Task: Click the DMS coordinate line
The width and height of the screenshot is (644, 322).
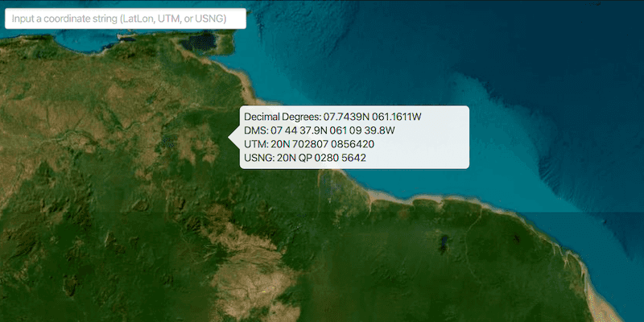Action: [x=320, y=130]
